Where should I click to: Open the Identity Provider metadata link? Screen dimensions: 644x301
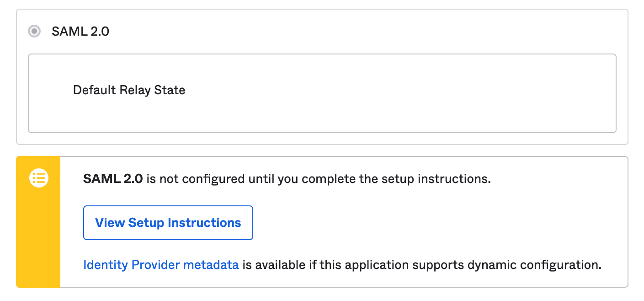pyautogui.click(x=161, y=264)
